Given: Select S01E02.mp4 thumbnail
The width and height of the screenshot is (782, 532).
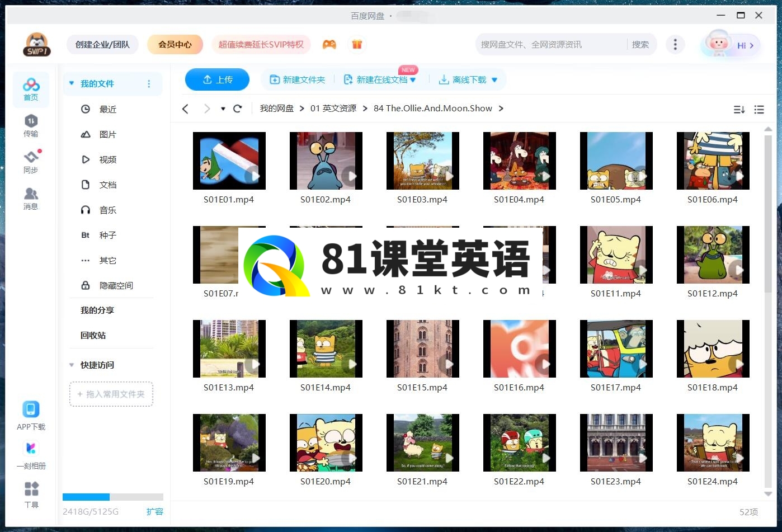Looking at the screenshot, I should tap(326, 161).
